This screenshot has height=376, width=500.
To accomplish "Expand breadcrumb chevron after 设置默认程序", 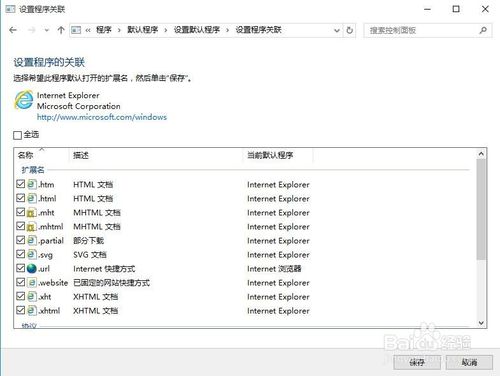I will [x=228, y=30].
